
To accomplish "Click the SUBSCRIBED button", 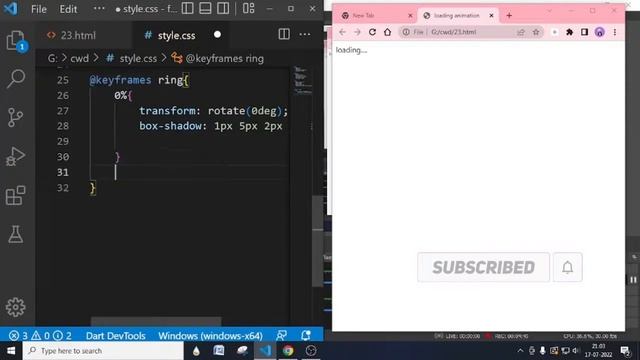I will click(483, 267).
